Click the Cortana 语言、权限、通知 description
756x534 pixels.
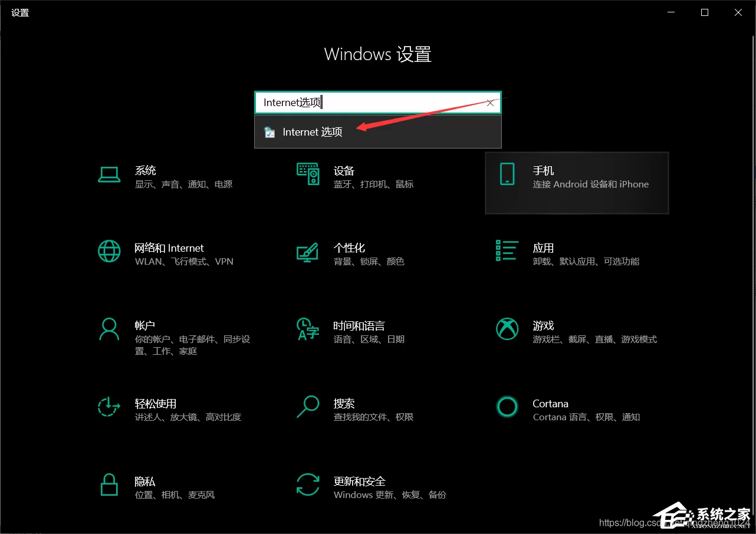[586, 417]
